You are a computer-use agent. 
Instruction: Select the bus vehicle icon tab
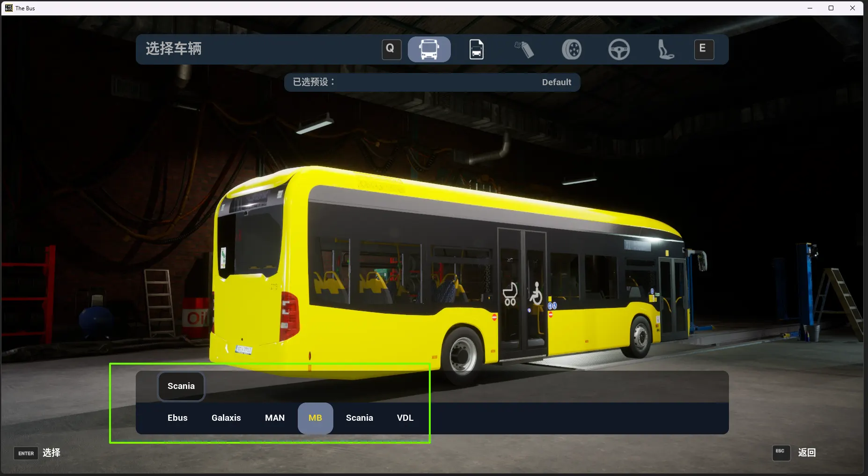tap(429, 49)
